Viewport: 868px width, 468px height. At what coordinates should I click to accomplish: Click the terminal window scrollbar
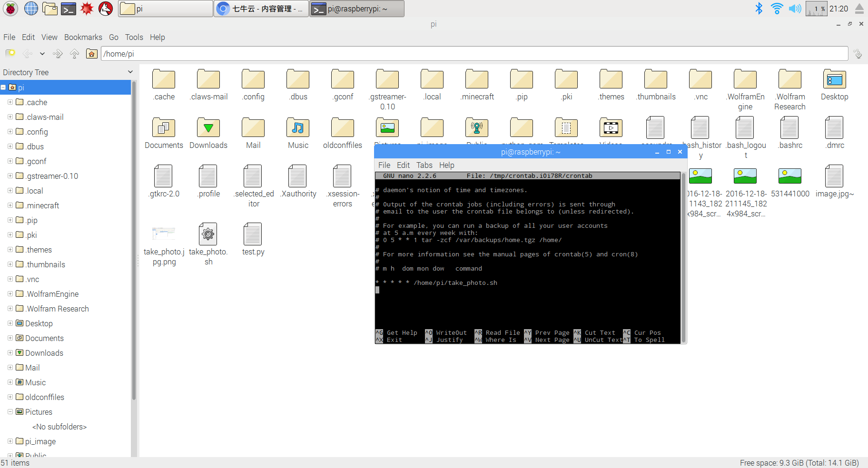(683, 257)
